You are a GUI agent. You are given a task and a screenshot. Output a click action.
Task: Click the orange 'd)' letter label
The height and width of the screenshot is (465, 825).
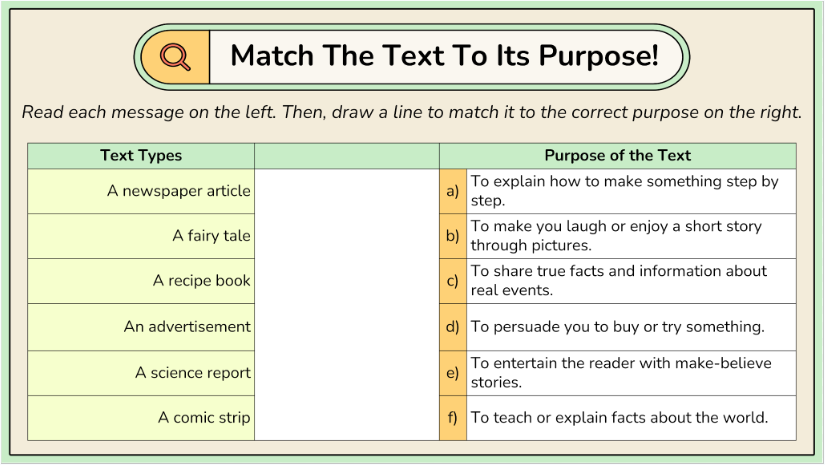[x=453, y=327]
